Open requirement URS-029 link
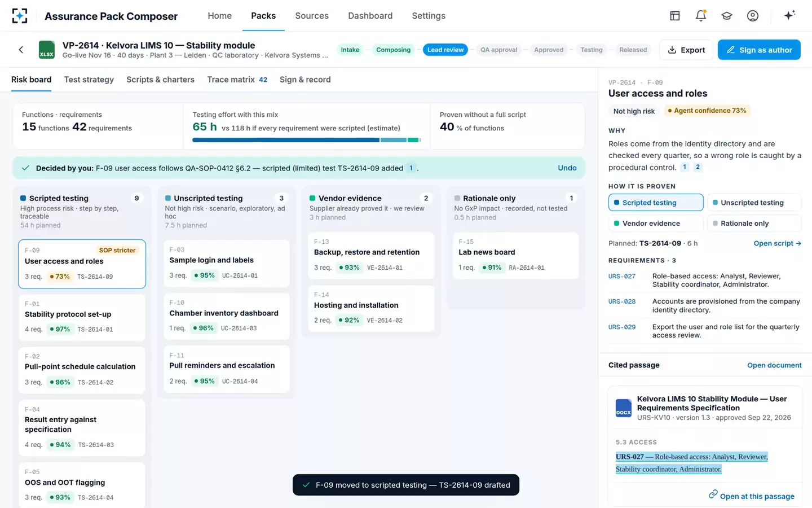Image resolution: width=812 pixels, height=508 pixels. (622, 327)
